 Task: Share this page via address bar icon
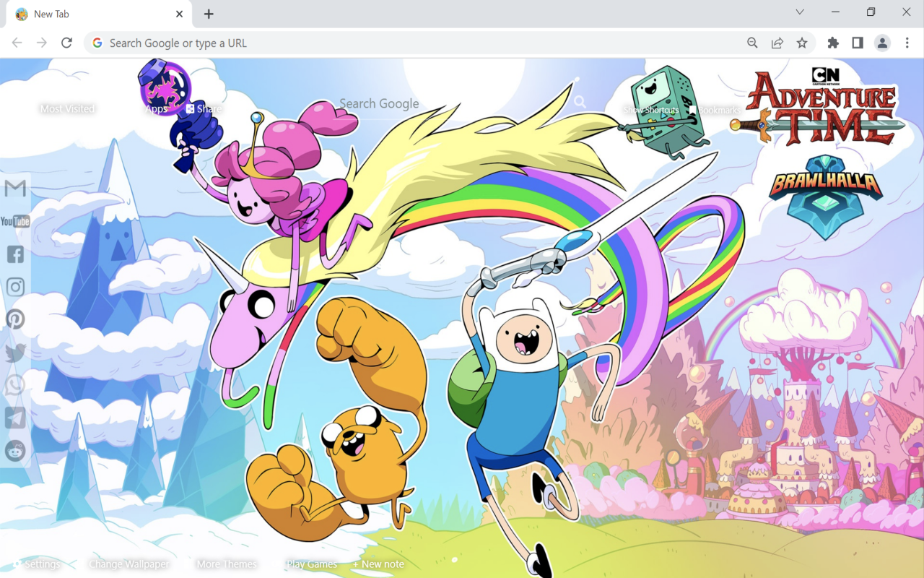(x=777, y=43)
